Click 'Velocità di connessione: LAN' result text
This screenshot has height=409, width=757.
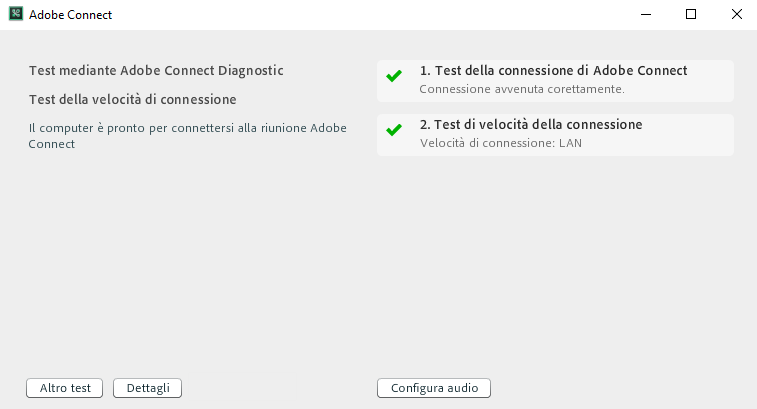pyautogui.click(x=500, y=143)
